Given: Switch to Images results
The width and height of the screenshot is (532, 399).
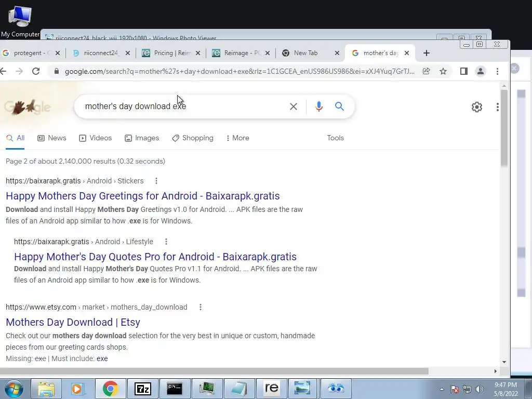Looking at the screenshot, I should click(142, 138).
